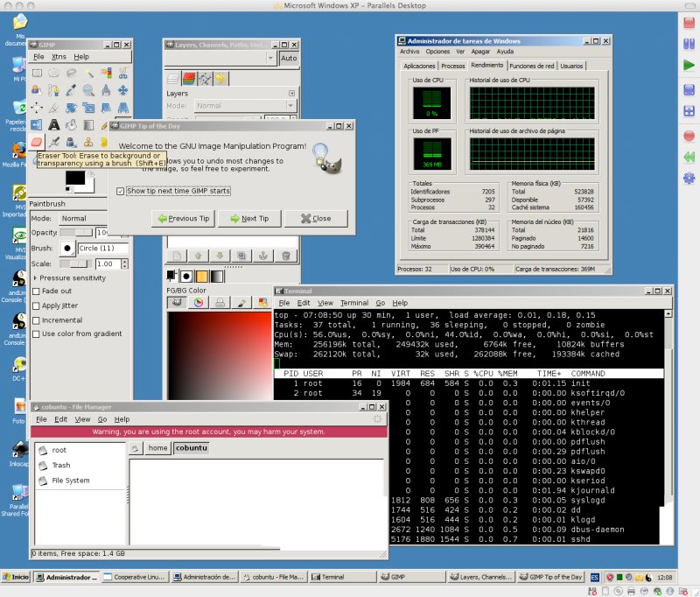This screenshot has height=597, width=700.
Task: Click the Previous Tip button
Action: coord(184,218)
